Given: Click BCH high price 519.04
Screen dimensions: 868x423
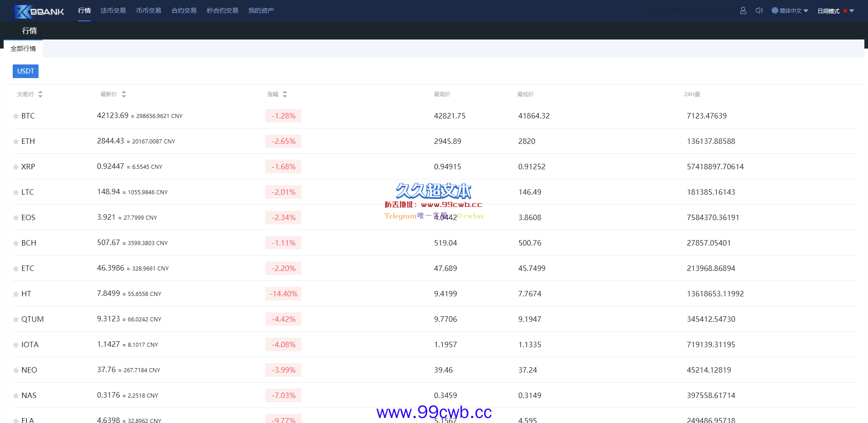Looking at the screenshot, I should 445,243.
